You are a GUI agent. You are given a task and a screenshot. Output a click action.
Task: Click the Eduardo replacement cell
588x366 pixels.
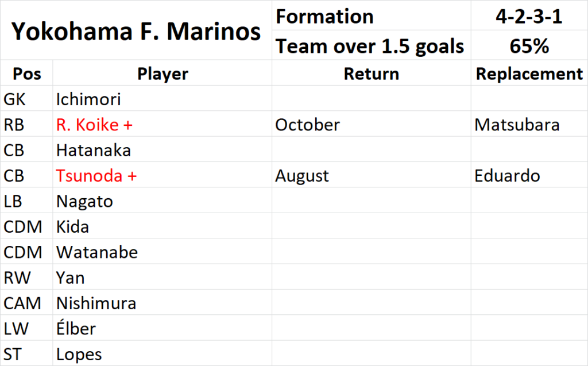529,175
